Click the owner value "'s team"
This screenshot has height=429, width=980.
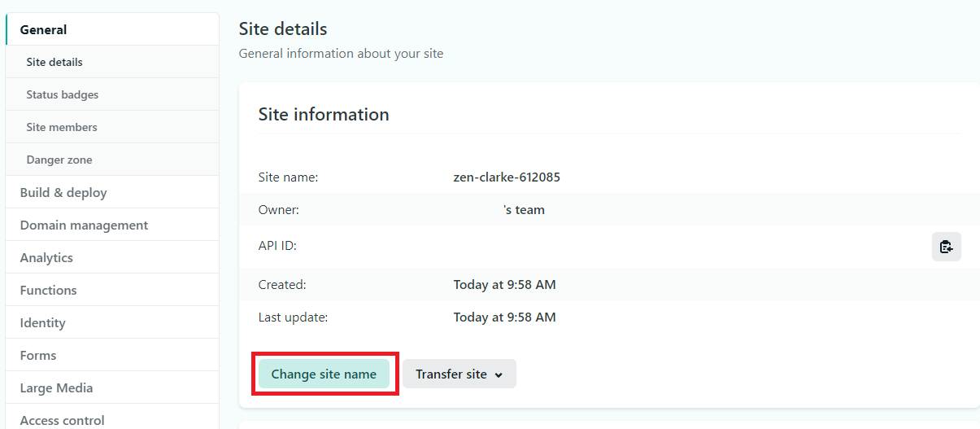[x=524, y=209]
